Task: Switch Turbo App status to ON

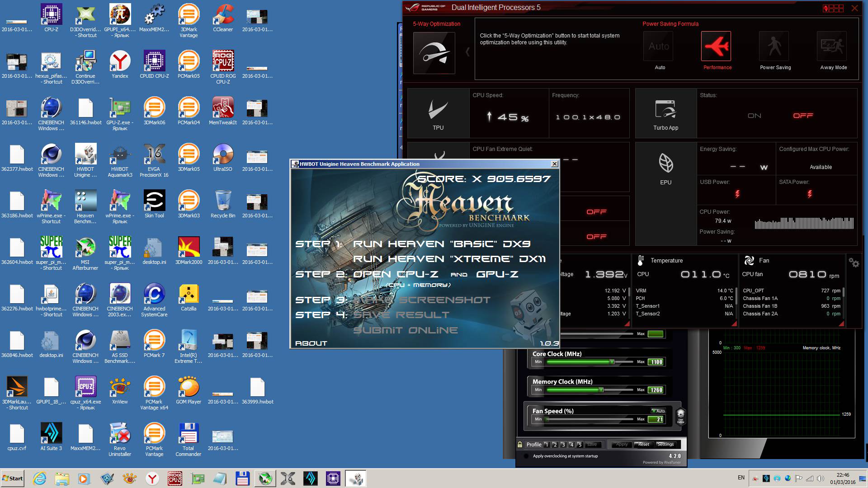Action: point(755,116)
